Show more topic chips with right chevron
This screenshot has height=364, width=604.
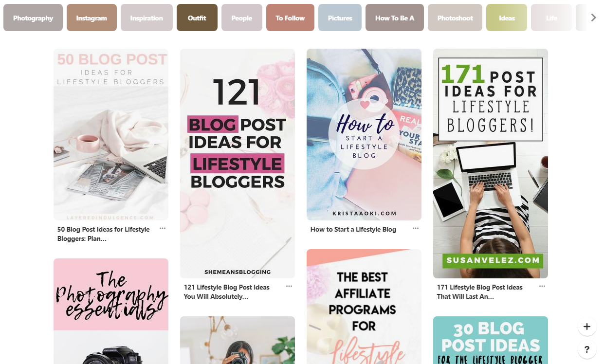[593, 18]
